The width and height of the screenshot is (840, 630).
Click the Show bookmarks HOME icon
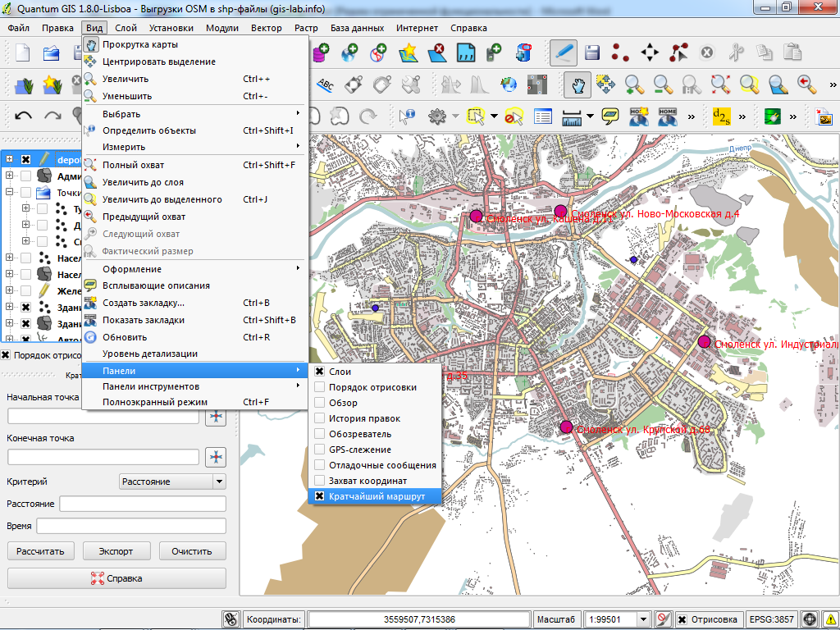coord(668,116)
